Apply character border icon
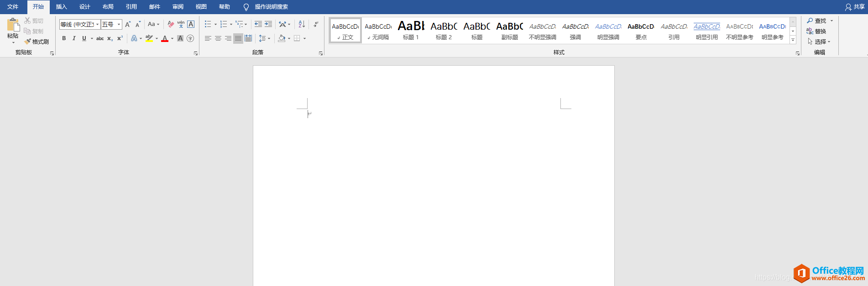Screen dimensions: 868x286 pos(191,24)
